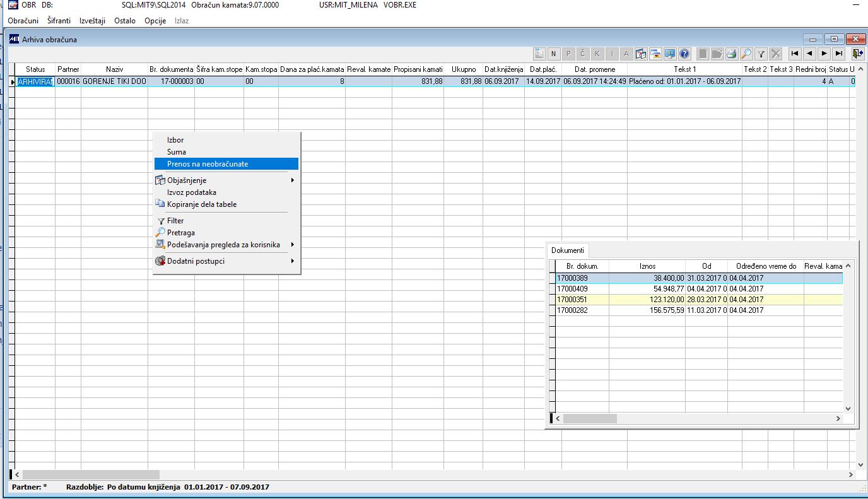
Task: Click Dokumenti panel horizontal scrollbar thumb
Action: point(590,418)
